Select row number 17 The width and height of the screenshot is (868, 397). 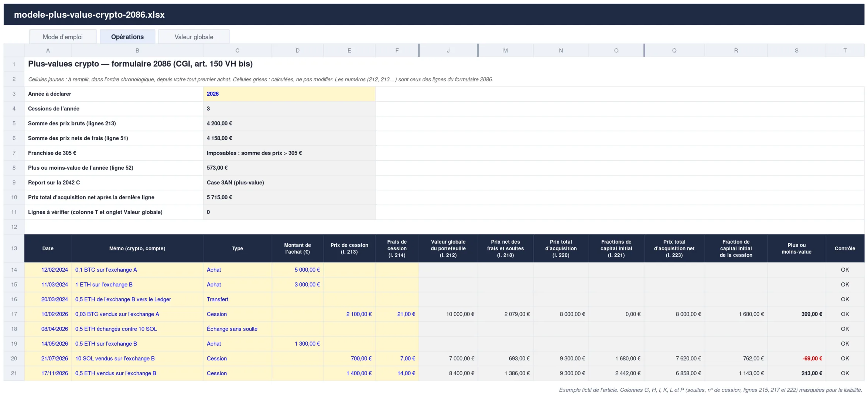[14, 314]
